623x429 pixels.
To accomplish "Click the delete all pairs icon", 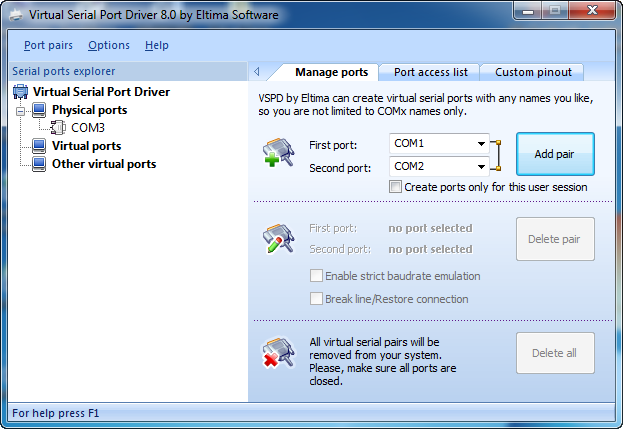I will tap(278, 353).
